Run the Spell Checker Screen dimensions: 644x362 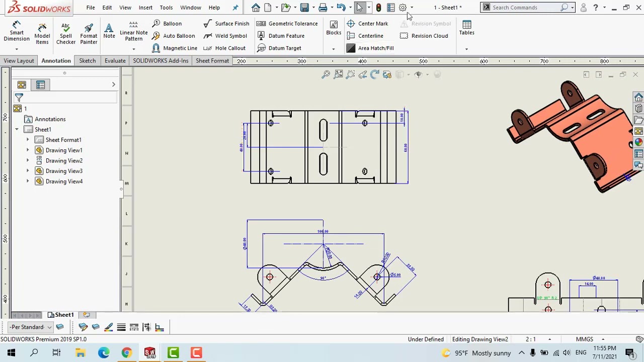66,33
